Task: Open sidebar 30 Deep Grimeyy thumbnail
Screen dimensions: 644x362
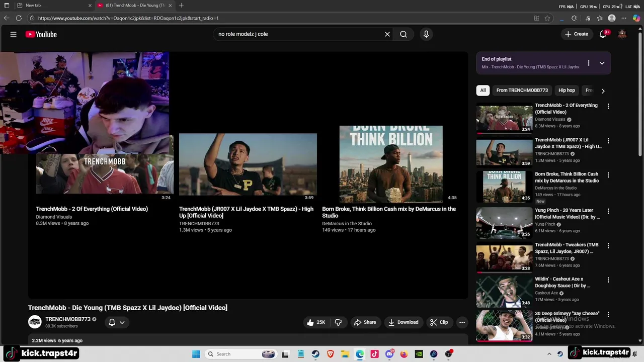Action: pos(504,325)
